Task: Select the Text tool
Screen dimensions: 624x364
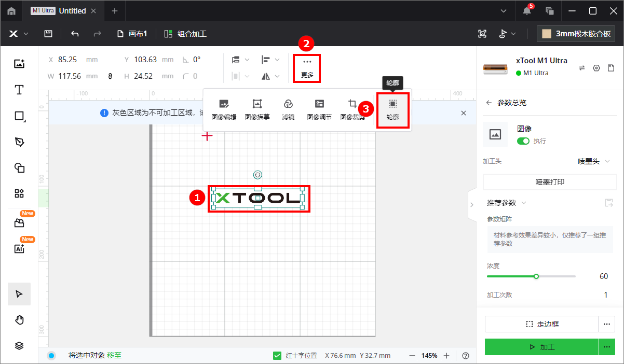Action: click(19, 90)
